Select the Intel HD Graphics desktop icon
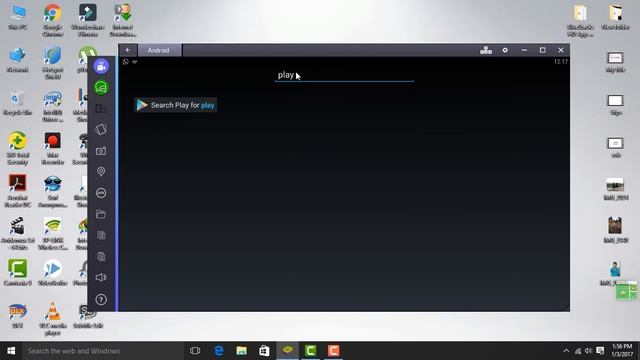640x360 pixels. click(x=53, y=106)
